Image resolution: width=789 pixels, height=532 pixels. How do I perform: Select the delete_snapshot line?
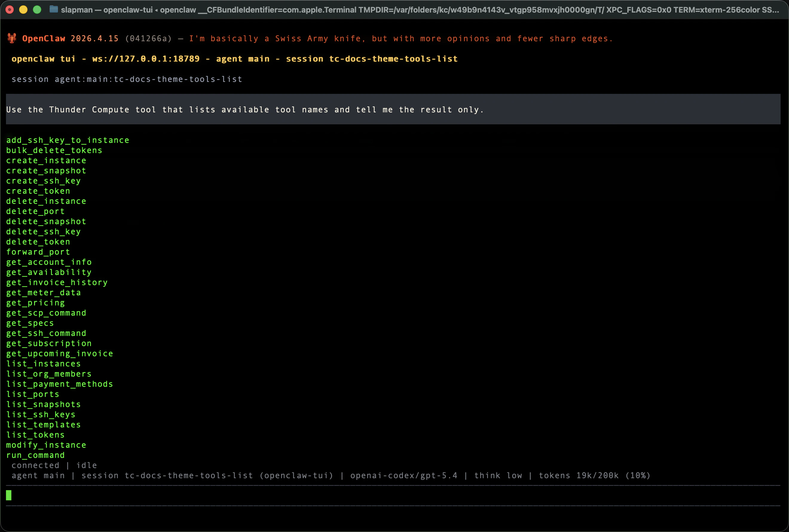46,221
